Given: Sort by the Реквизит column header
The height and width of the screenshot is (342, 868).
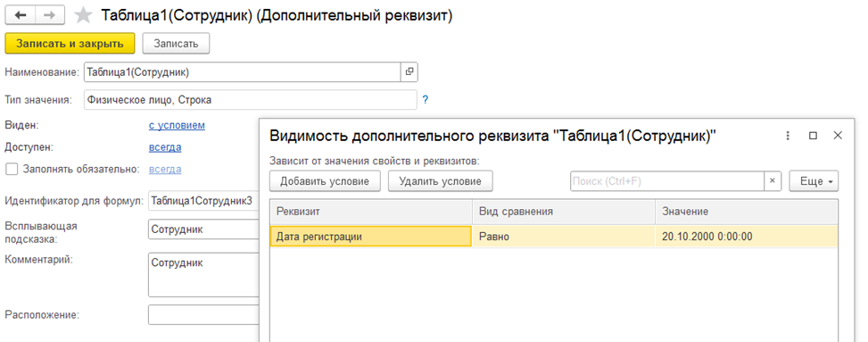Looking at the screenshot, I should (371, 212).
